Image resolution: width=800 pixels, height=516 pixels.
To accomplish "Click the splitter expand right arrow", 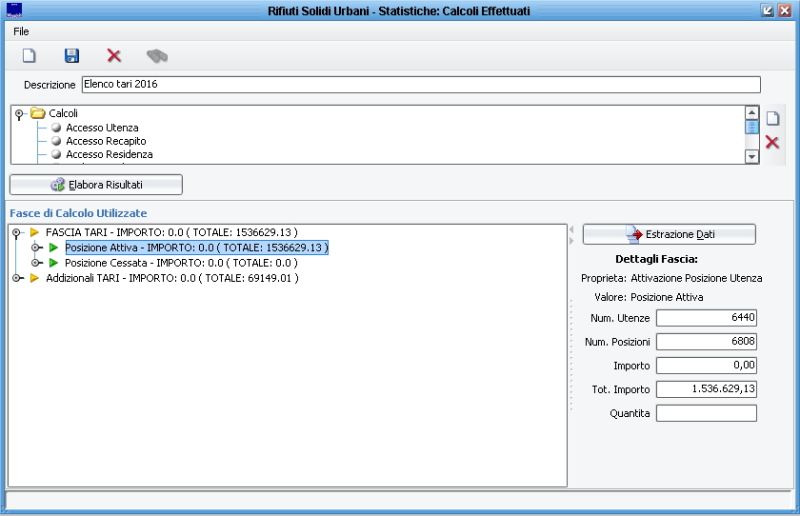I will [571, 240].
